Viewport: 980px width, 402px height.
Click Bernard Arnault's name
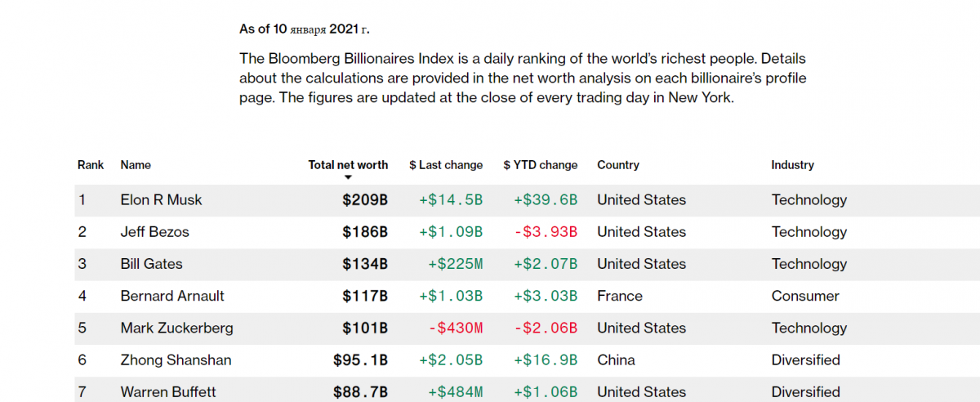[172, 296]
